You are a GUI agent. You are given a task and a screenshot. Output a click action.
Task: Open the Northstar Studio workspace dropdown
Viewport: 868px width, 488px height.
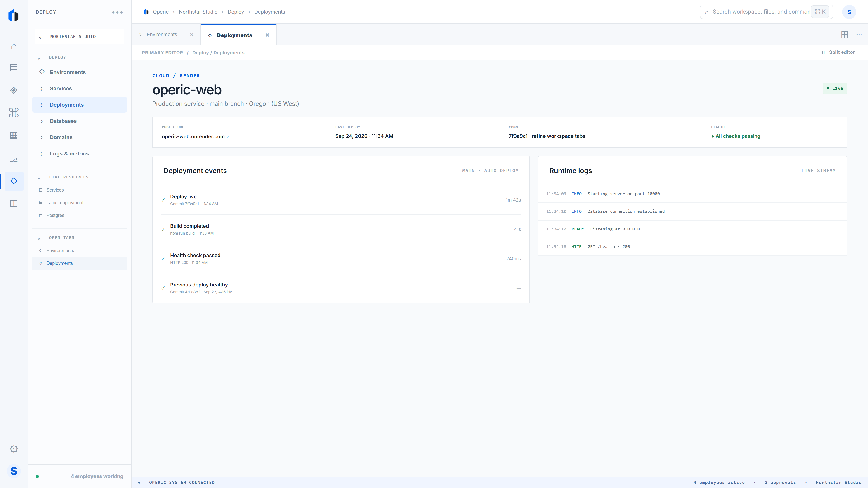click(x=80, y=36)
